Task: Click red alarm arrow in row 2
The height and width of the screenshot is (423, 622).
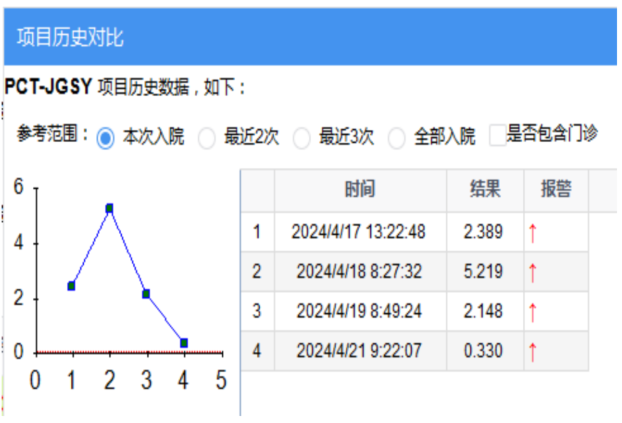Action: point(533,272)
